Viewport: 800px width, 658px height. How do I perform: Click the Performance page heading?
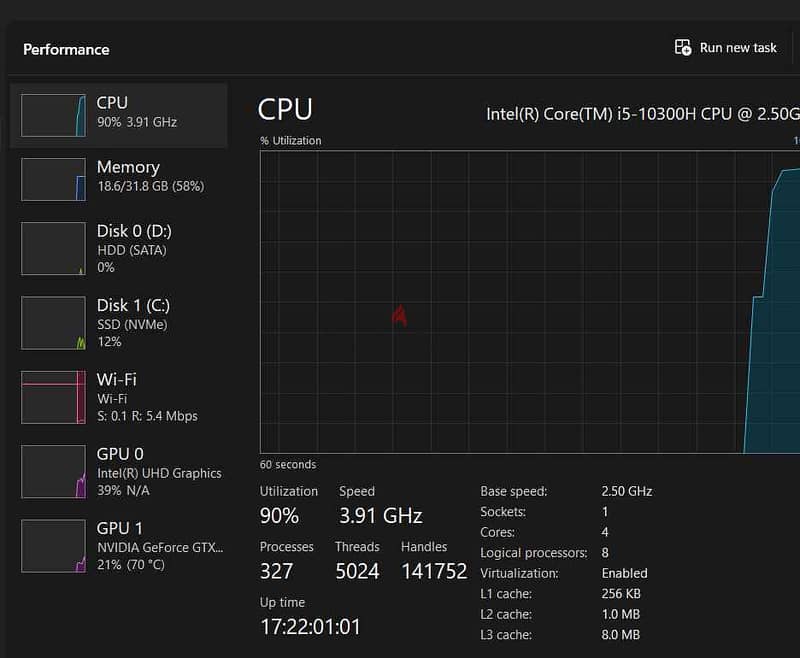click(66, 49)
